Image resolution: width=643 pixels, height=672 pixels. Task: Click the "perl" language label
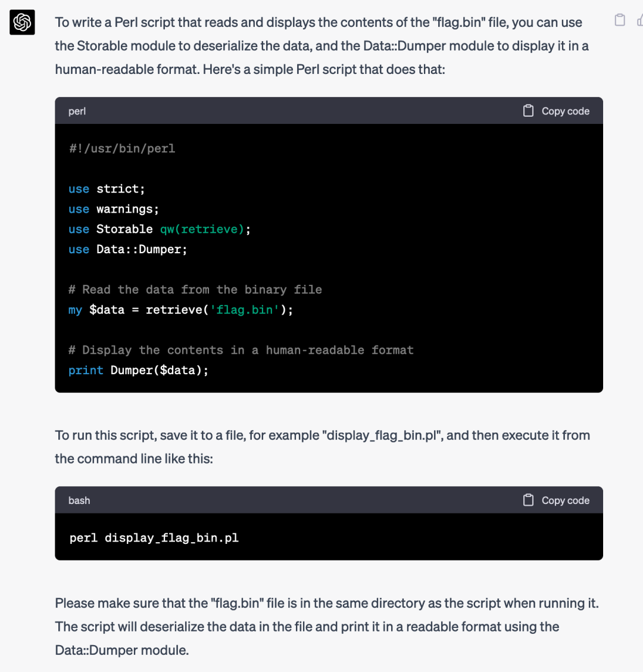pyautogui.click(x=77, y=111)
